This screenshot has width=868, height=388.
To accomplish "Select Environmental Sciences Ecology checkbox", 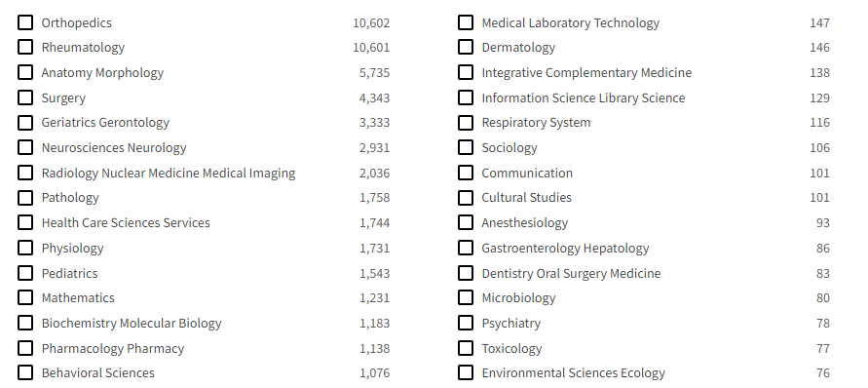I will pos(466,373).
